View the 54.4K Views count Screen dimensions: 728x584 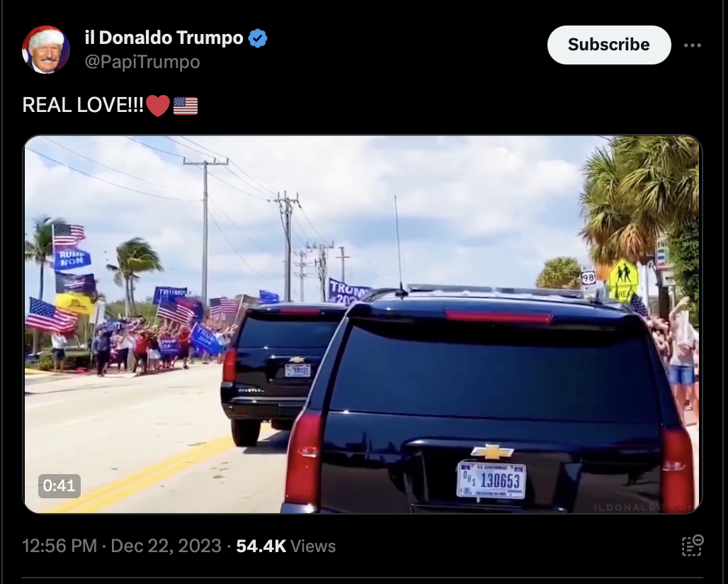[285, 546]
